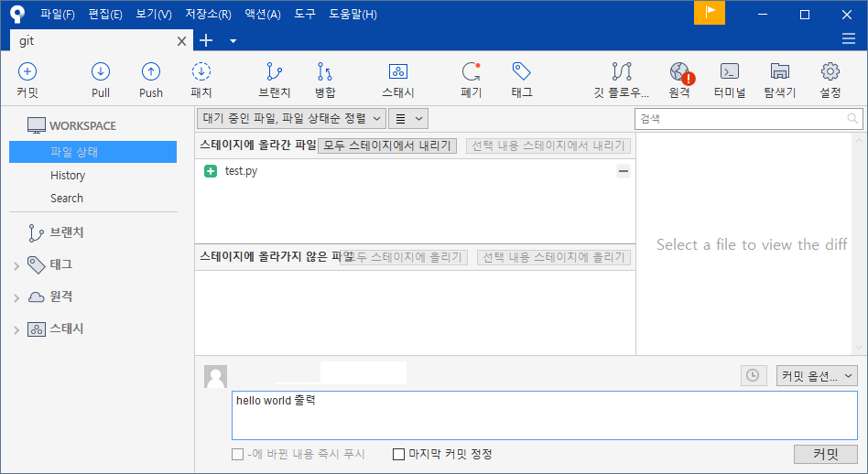Click the diff pane scrollbar down arrow
Image resolution: width=868 pixels, height=474 pixels.
(x=859, y=348)
